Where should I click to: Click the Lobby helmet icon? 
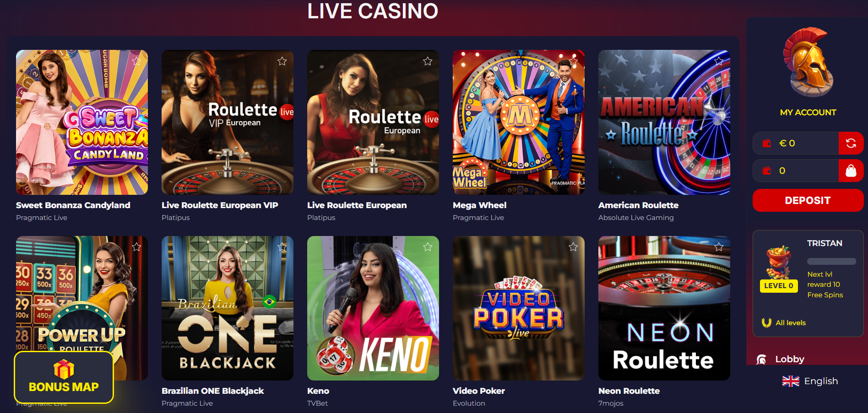pyautogui.click(x=761, y=359)
